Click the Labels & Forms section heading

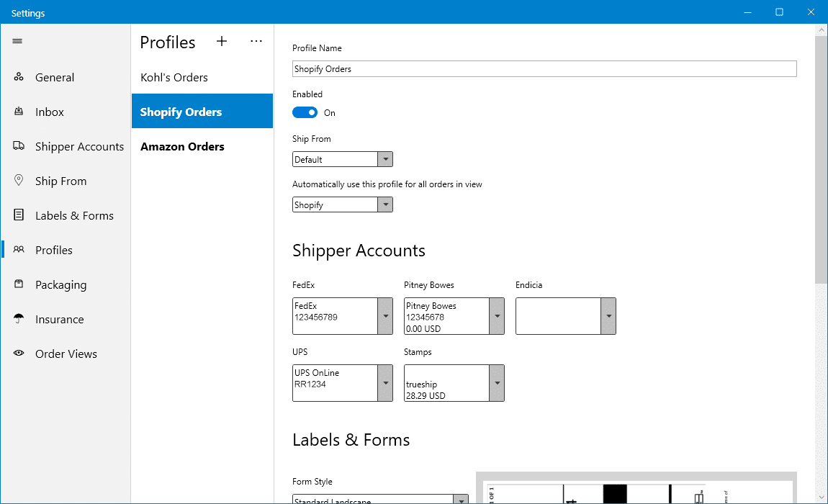tap(351, 439)
